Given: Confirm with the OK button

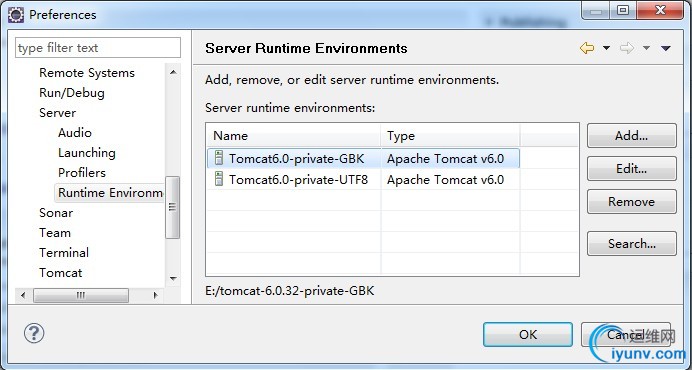Looking at the screenshot, I should tap(528, 334).
